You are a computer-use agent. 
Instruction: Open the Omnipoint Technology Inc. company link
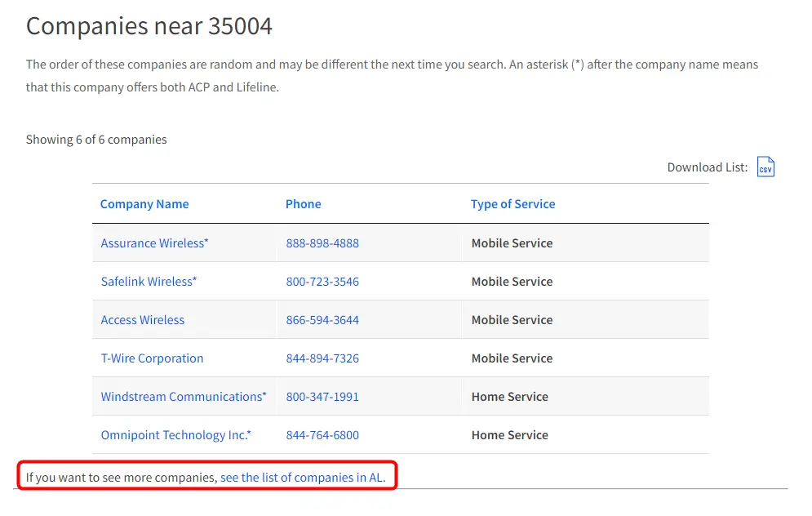(175, 434)
